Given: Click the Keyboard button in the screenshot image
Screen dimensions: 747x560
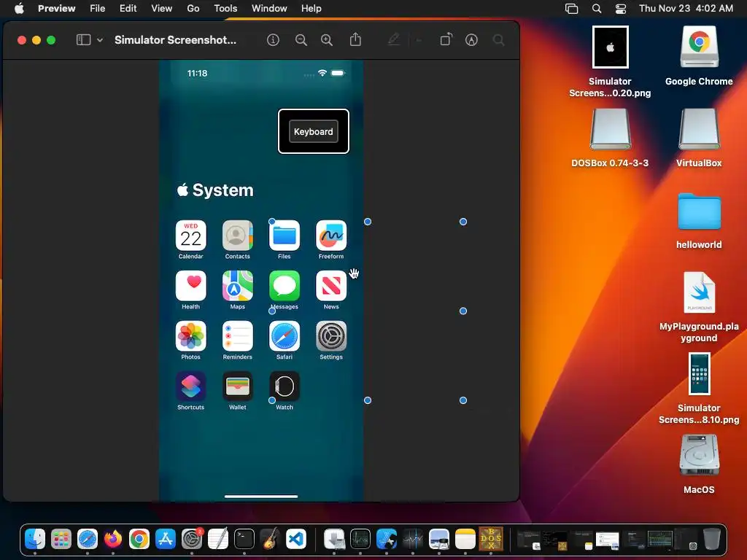Looking at the screenshot, I should pyautogui.click(x=314, y=131).
